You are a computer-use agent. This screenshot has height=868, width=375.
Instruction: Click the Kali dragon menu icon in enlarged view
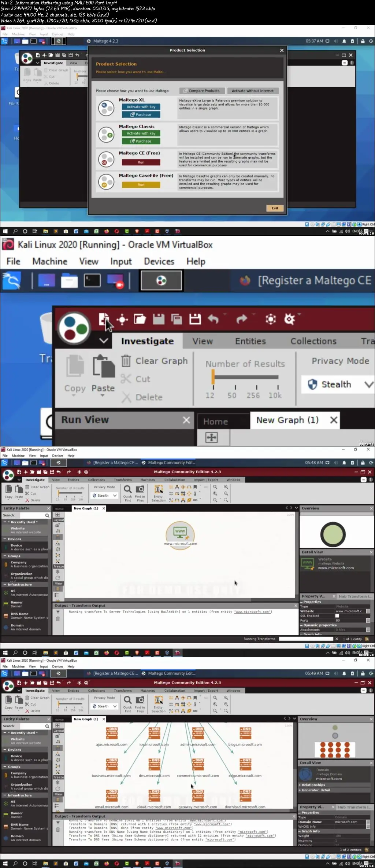[x=11, y=281]
